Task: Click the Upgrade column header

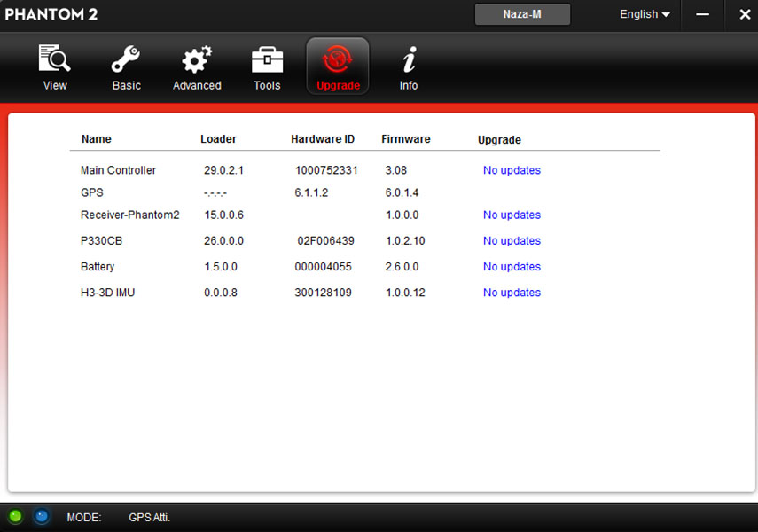Action: click(499, 140)
